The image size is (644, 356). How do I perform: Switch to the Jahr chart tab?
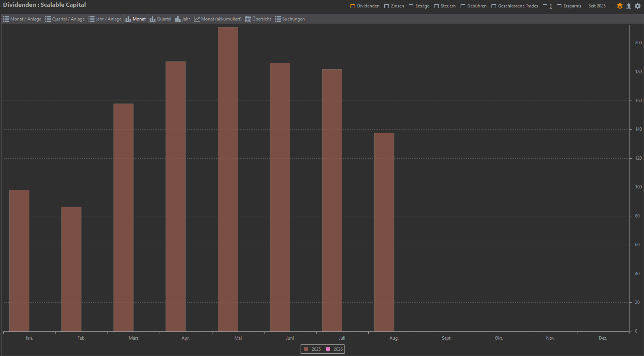(183, 19)
